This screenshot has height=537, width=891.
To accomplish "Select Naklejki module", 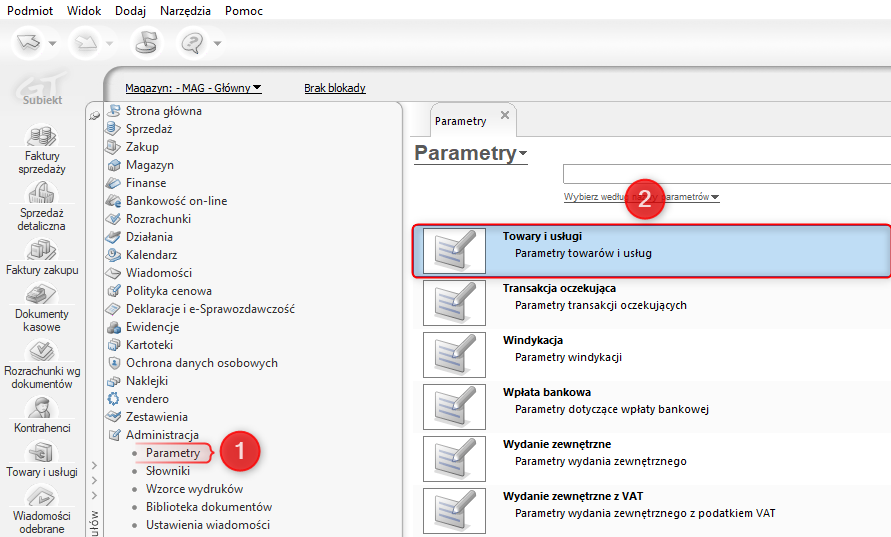I will [x=147, y=381].
